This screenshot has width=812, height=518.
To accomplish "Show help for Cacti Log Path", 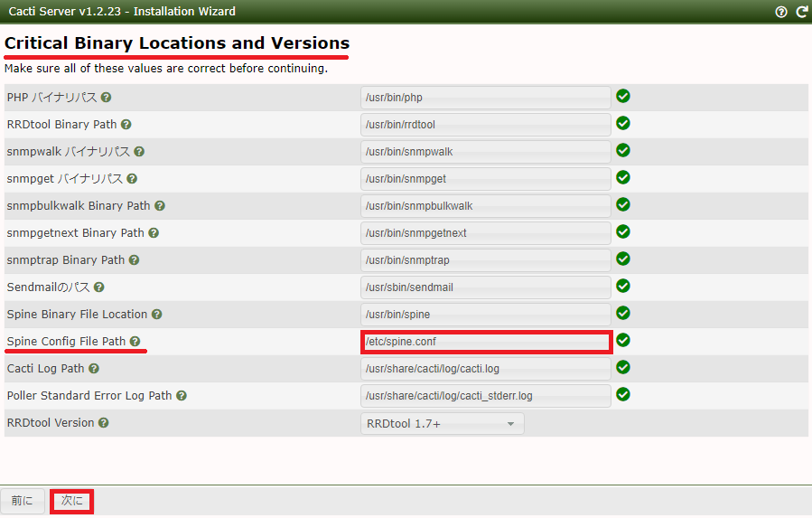I will coord(94,368).
